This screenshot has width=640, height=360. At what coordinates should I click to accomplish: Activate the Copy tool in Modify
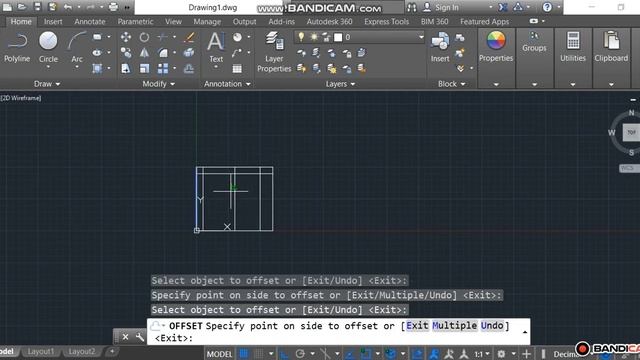point(126,53)
